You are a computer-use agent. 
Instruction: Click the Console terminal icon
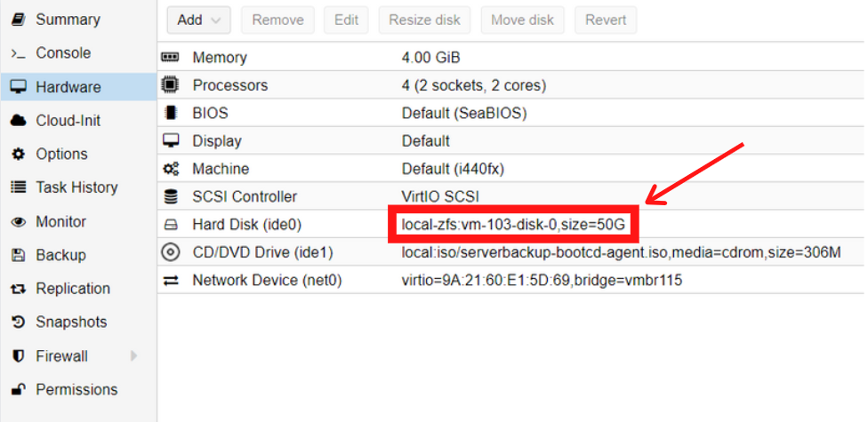19,53
